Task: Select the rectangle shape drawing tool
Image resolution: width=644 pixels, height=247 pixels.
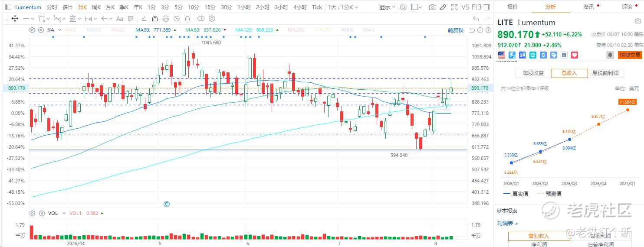Action: pyautogui.click(x=41, y=19)
